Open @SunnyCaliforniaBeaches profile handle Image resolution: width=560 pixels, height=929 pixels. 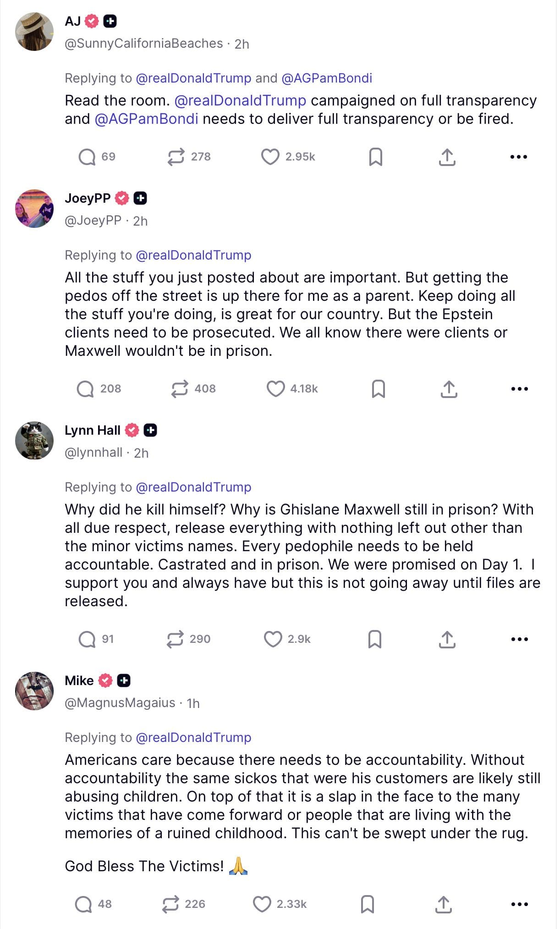(143, 44)
